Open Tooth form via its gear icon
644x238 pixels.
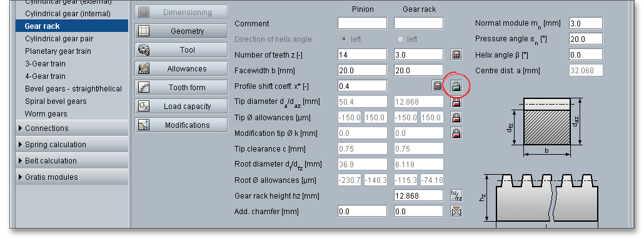[144, 88]
